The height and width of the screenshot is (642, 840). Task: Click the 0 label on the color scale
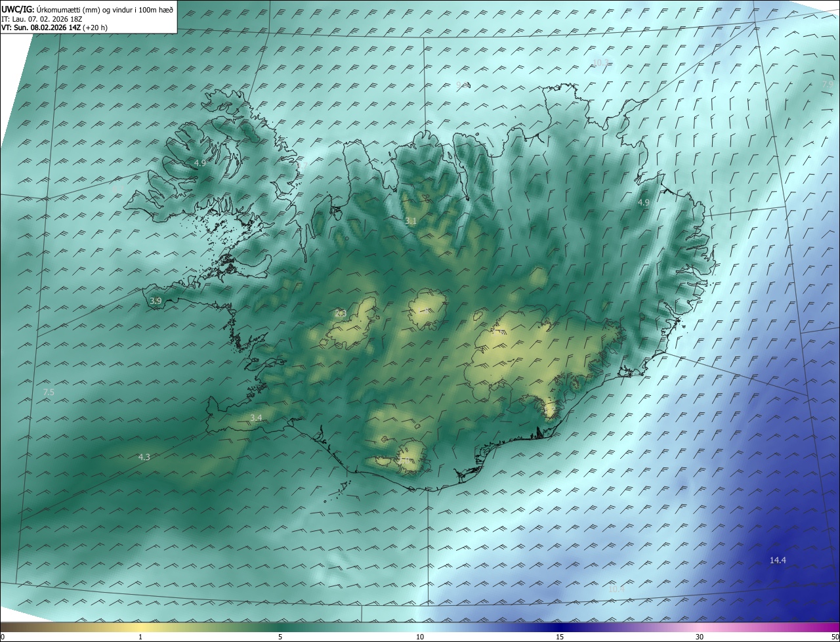click(3, 637)
